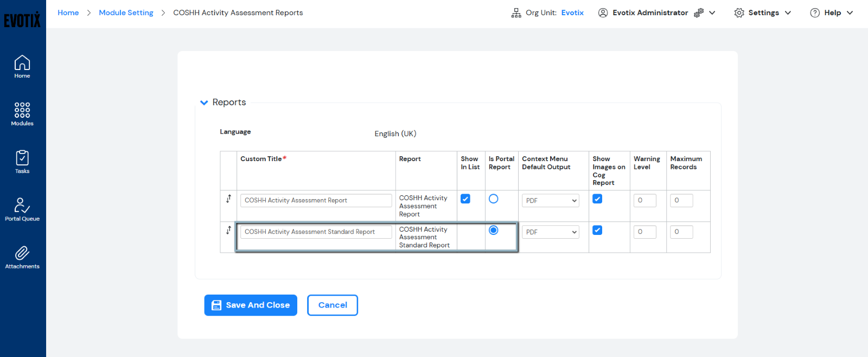Select Is Portal Report for first report
Image resolution: width=868 pixels, height=357 pixels.
click(x=493, y=199)
